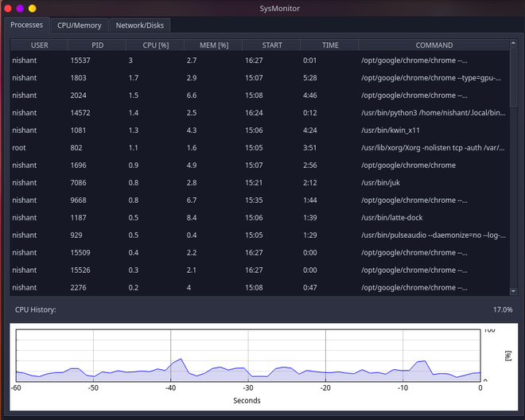The width and height of the screenshot is (525, 420).
Task: Sort by the COMMAND column header
Action: coord(434,45)
